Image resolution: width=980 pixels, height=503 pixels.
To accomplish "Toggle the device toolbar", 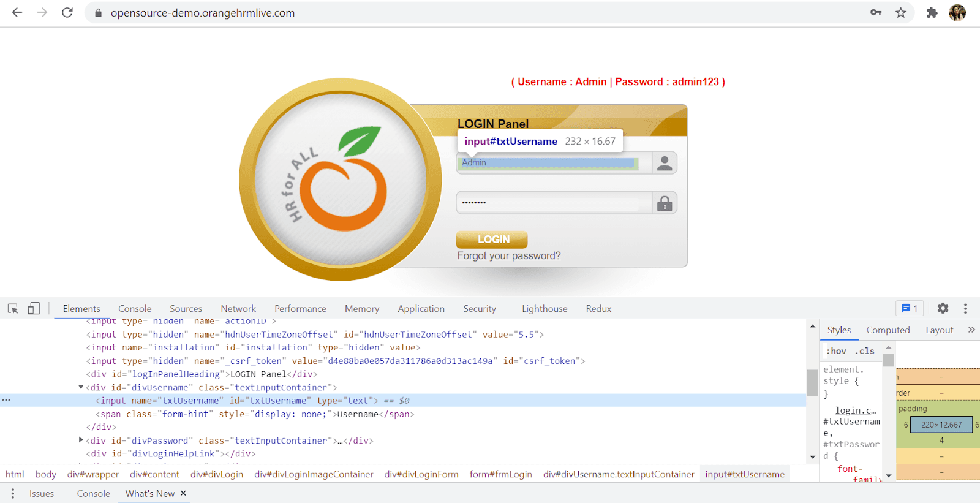I will pos(34,309).
